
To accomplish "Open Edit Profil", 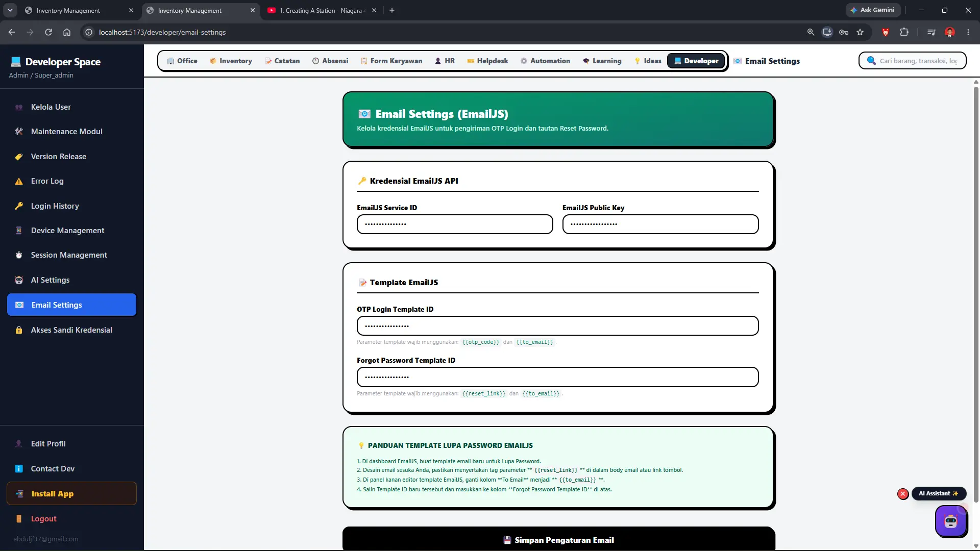I will pos(71,444).
